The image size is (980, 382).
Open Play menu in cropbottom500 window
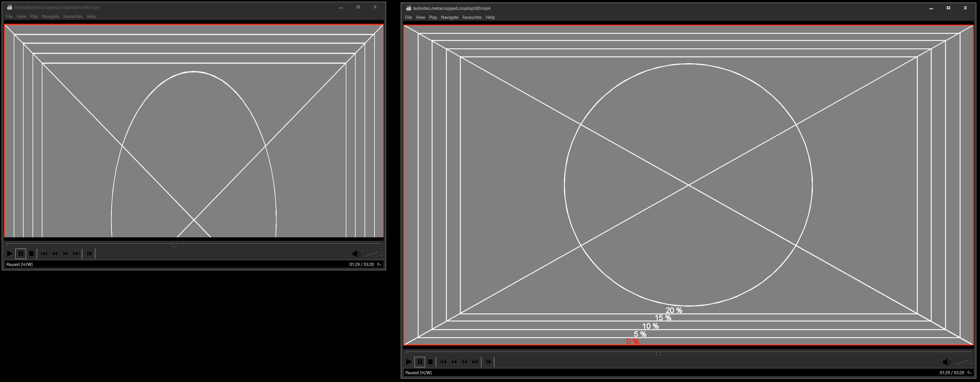[34, 16]
